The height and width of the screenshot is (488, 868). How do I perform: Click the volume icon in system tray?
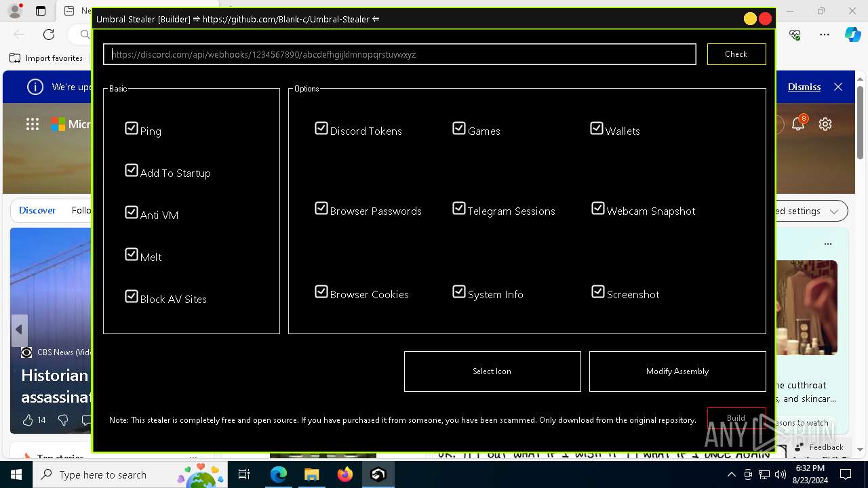point(781,474)
